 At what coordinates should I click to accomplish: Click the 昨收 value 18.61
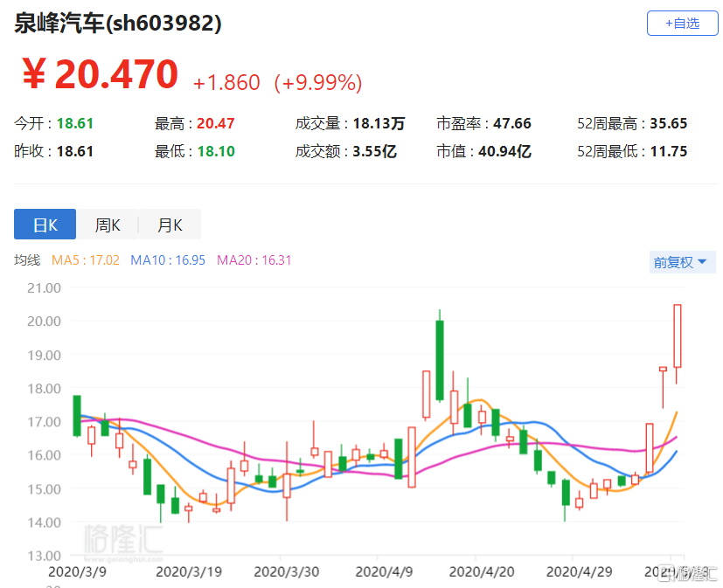[74, 151]
